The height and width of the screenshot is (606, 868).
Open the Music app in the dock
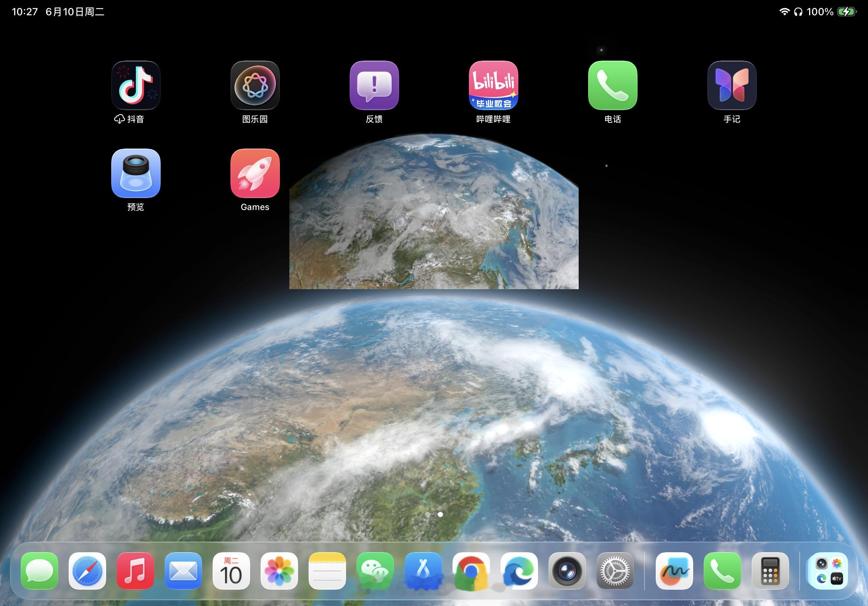(135, 571)
